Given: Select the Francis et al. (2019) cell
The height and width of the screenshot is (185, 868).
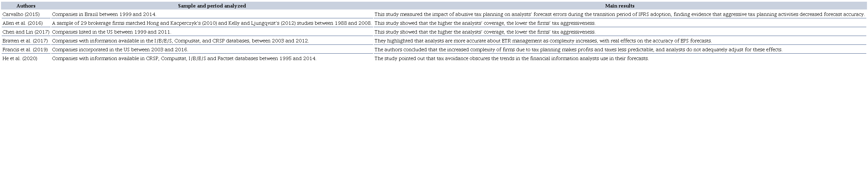Looking at the screenshot, I should (25, 50).
